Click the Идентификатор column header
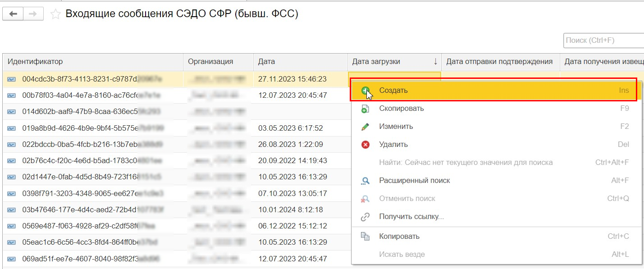Screen dimensions: 644x269 (35, 62)
